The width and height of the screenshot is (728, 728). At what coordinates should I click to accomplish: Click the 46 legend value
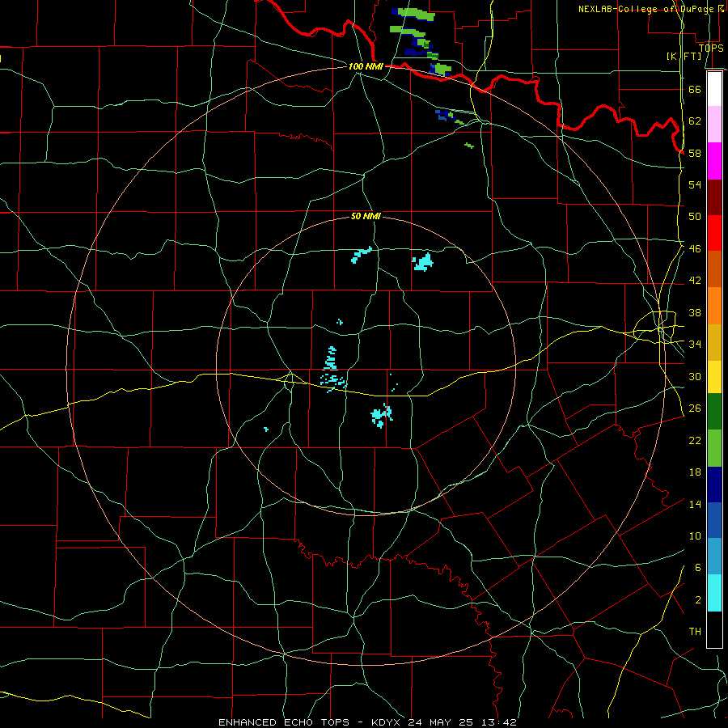695,249
